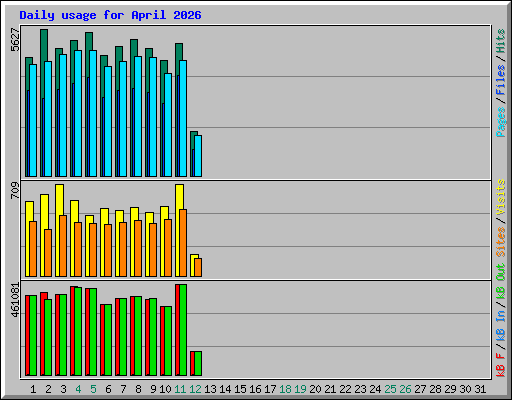Click the green kB Out bar for day 11

click(x=183, y=330)
